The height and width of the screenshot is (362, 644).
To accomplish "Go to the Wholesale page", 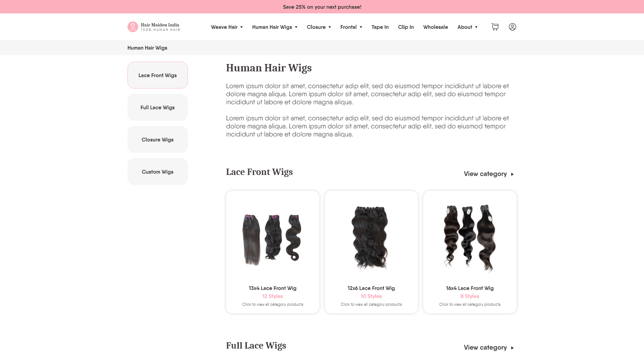I will click(x=435, y=27).
